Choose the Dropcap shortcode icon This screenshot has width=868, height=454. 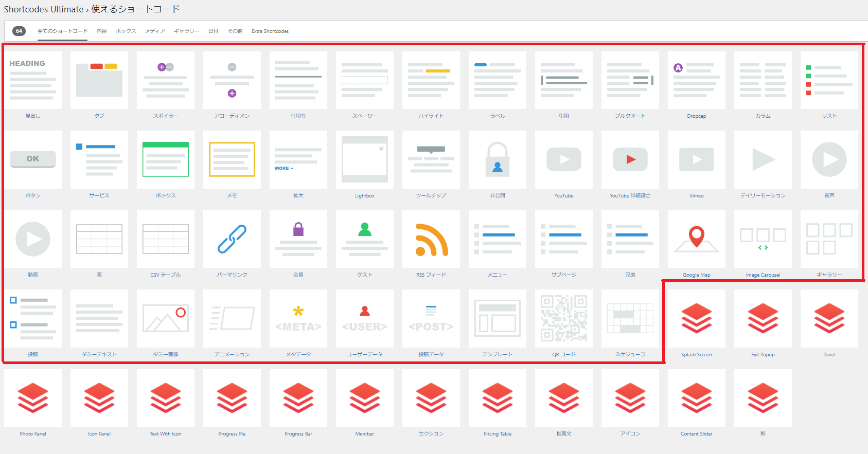(x=697, y=80)
